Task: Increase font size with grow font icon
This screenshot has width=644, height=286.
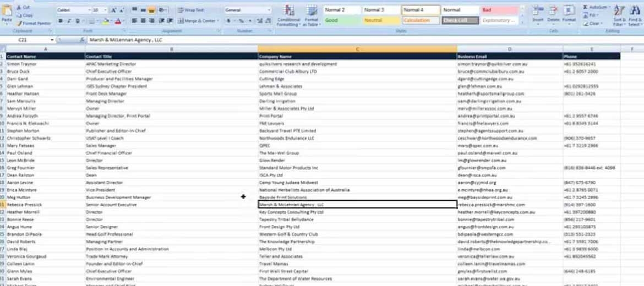Action: click(x=113, y=10)
